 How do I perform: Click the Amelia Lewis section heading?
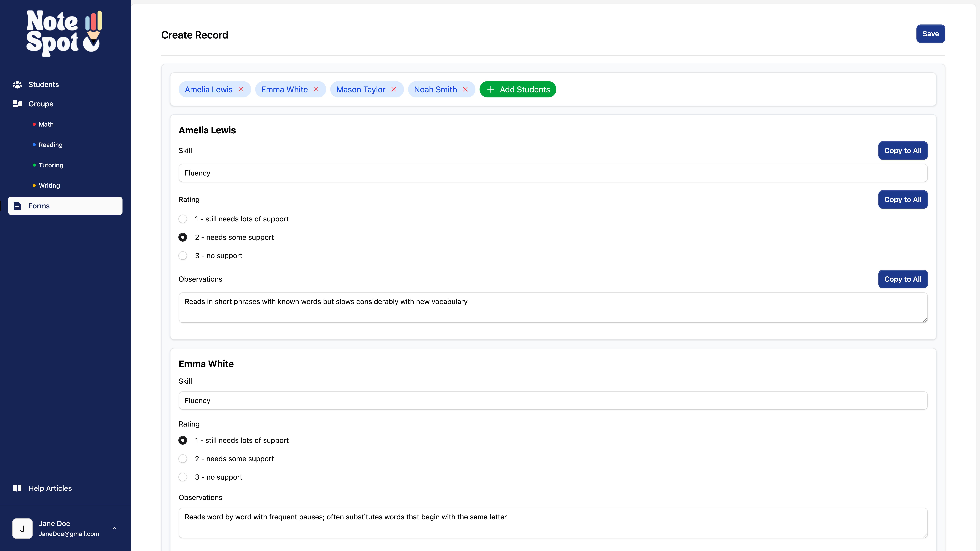tap(207, 130)
